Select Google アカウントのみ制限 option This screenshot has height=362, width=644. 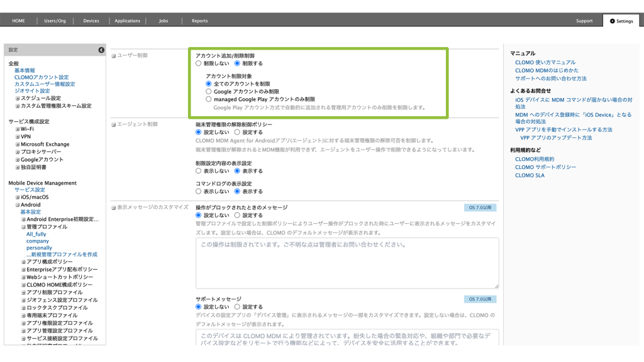point(209,92)
